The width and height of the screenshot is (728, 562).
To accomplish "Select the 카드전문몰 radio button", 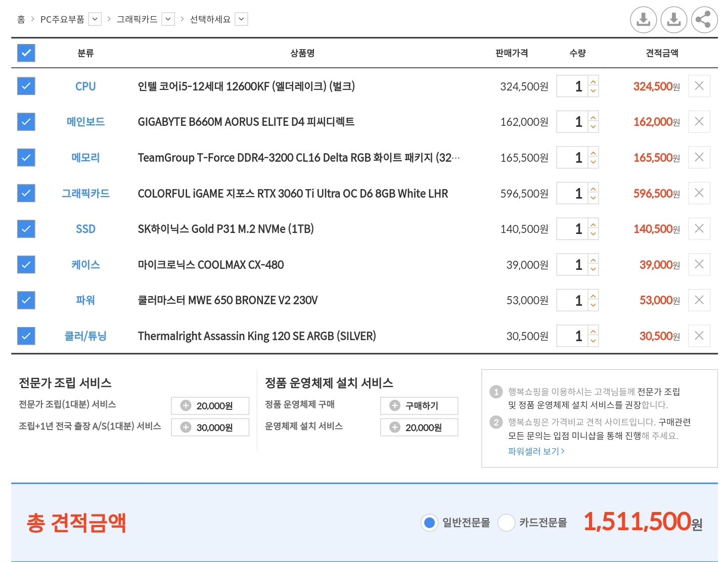I will pyautogui.click(x=506, y=523).
